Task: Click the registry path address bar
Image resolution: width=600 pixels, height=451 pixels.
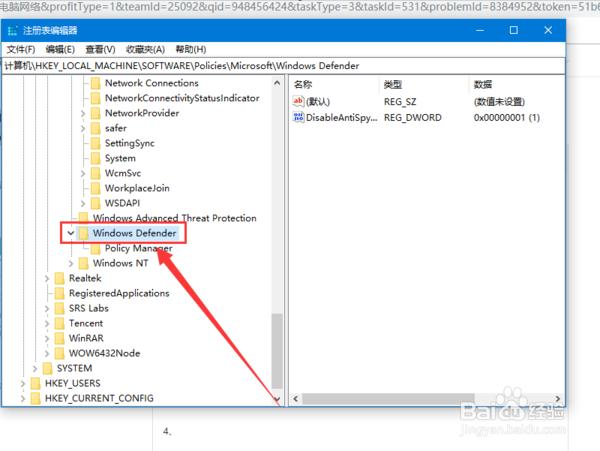Action: (x=284, y=66)
